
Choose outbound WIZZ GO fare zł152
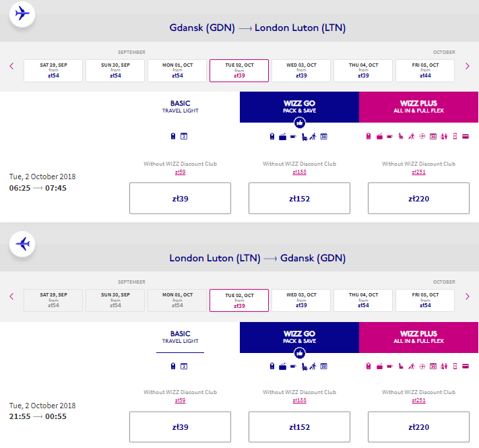tap(299, 198)
